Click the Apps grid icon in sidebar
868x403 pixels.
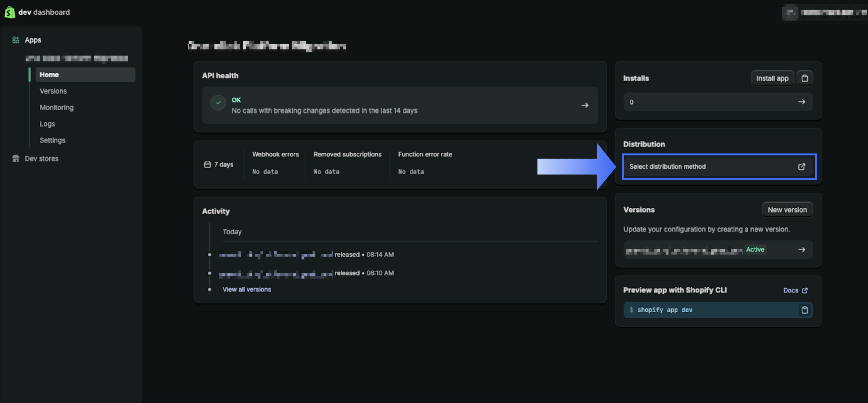tap(15, 40)
